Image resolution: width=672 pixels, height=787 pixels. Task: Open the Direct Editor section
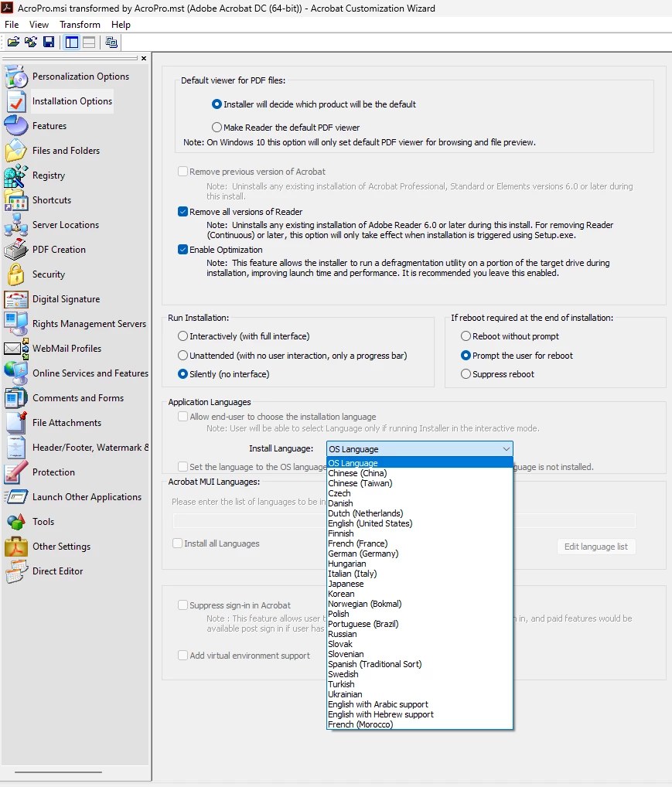tap(57, 571)
